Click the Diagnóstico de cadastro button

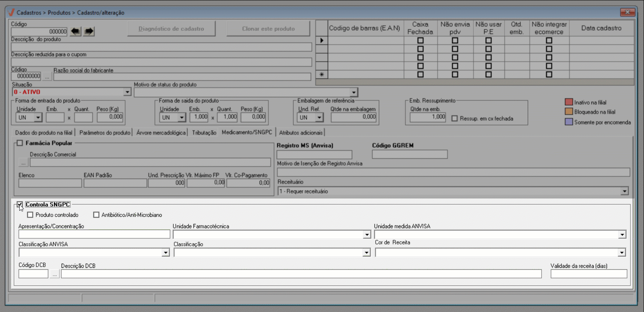(x=171, y=29)
